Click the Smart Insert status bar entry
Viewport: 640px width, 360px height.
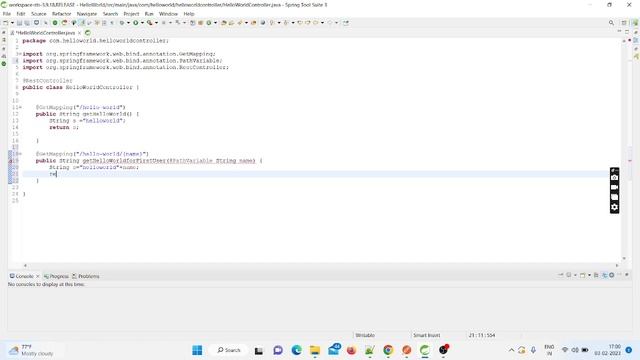[427, 335]
